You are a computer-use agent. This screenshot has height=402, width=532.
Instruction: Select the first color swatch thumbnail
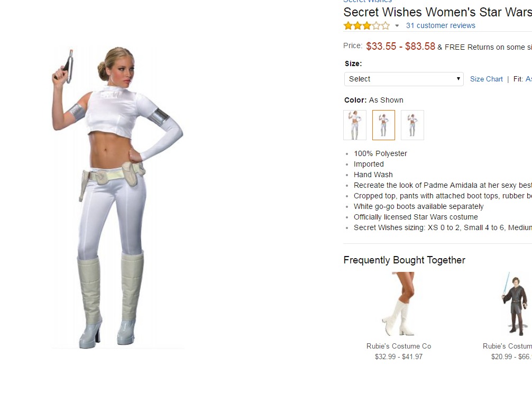click(355, 125)
